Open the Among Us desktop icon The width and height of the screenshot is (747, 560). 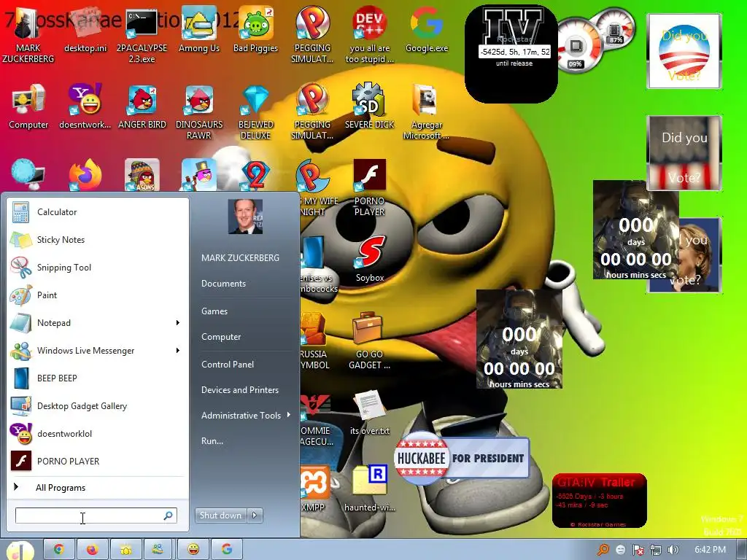(199, 29)
